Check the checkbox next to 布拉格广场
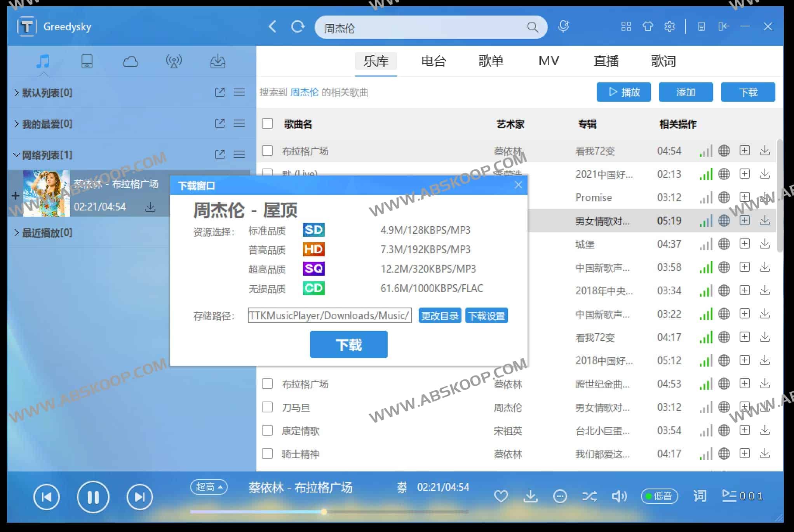This screenshot has height=532, width=794. click(x=267, y=151)
